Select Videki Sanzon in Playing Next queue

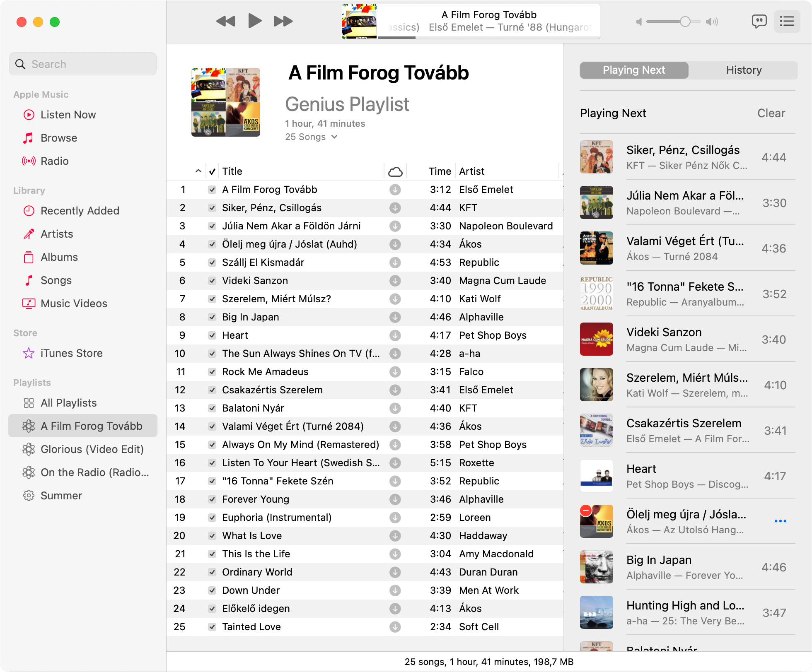(688, 340)
